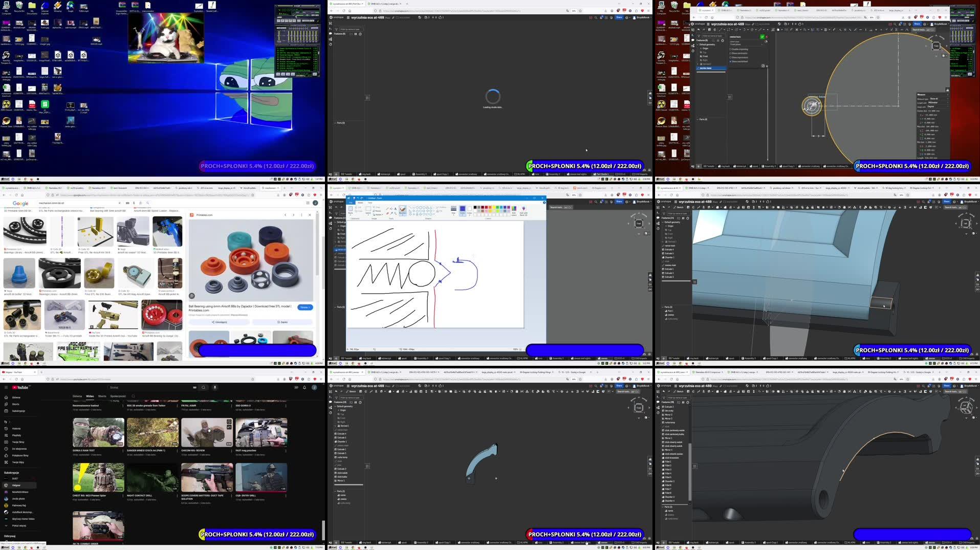
Task: Click the YouTube logo
Action: tap(21, 387)
